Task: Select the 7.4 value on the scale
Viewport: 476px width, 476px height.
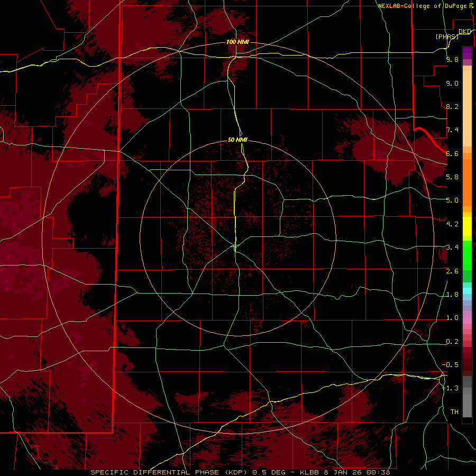Action: pos(452,130)
